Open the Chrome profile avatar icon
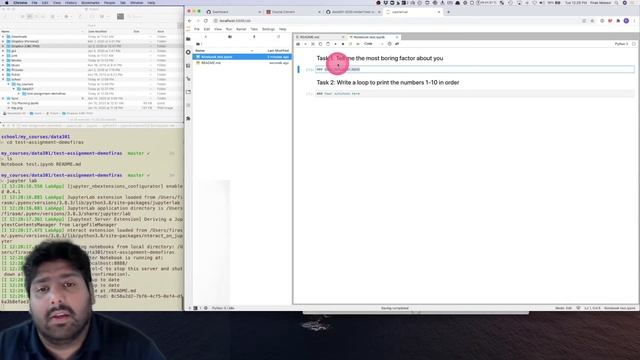The height and width of the screenshot is (360, 640). click(626, 21)
